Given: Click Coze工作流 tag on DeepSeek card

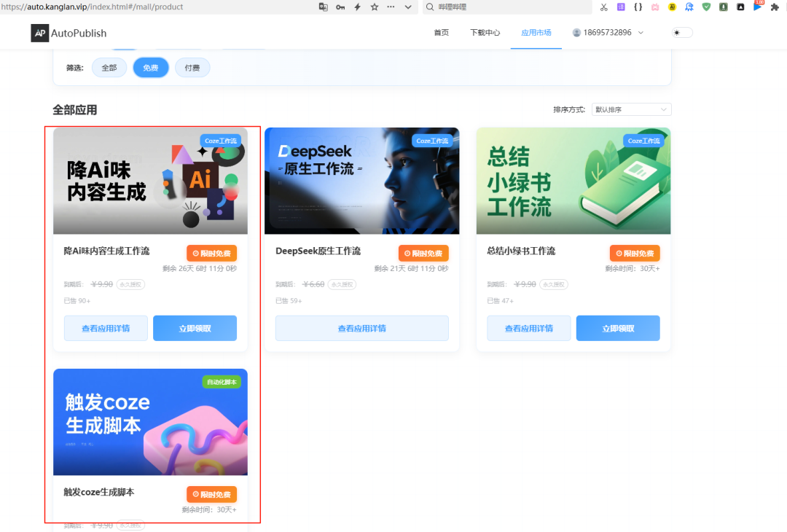Looking at the screenshot, I should click(x=432, y=141).
